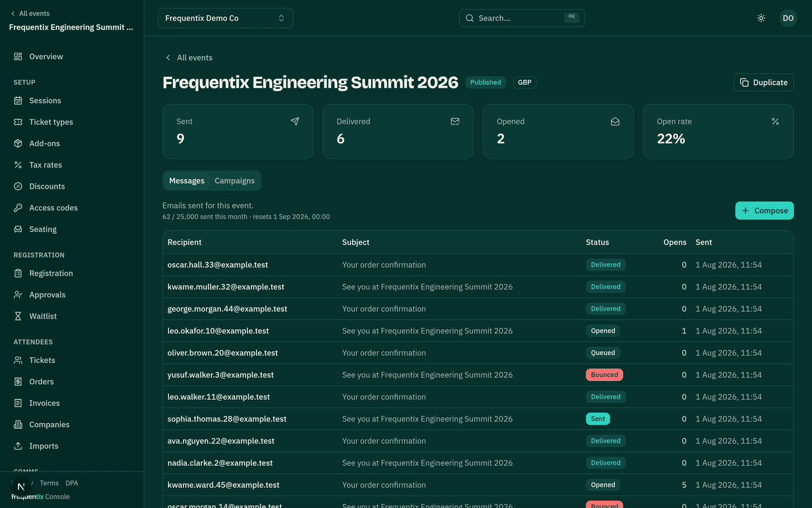Click the sidebar back chevron beside All events

[x=13, y=14]
